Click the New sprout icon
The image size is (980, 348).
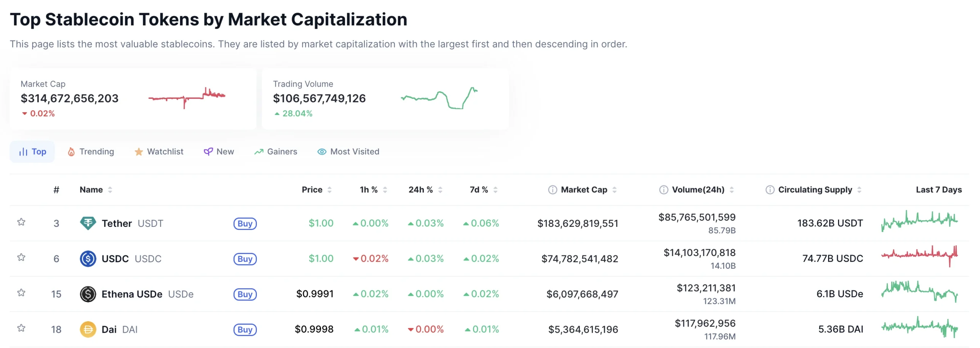click(x=208, y=152)
